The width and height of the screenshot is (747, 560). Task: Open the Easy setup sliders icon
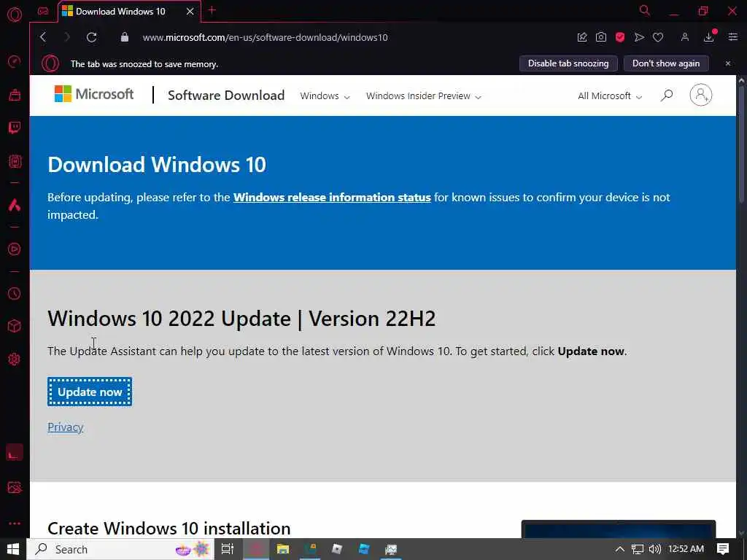tap(732, 37)
